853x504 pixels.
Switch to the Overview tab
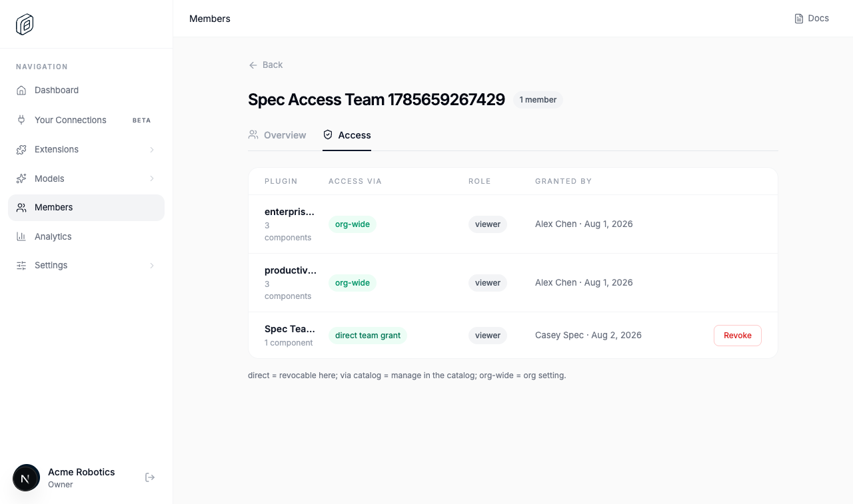pyautogui.click(x=277, y=135)
